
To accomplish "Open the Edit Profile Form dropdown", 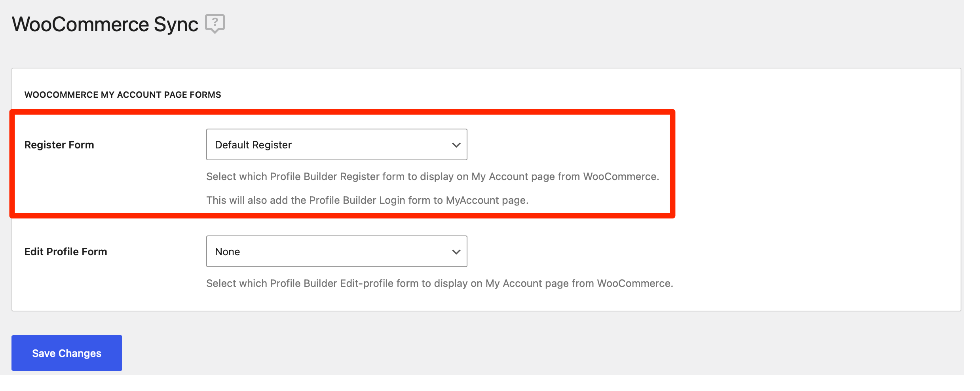I will [x=336, y=251].
